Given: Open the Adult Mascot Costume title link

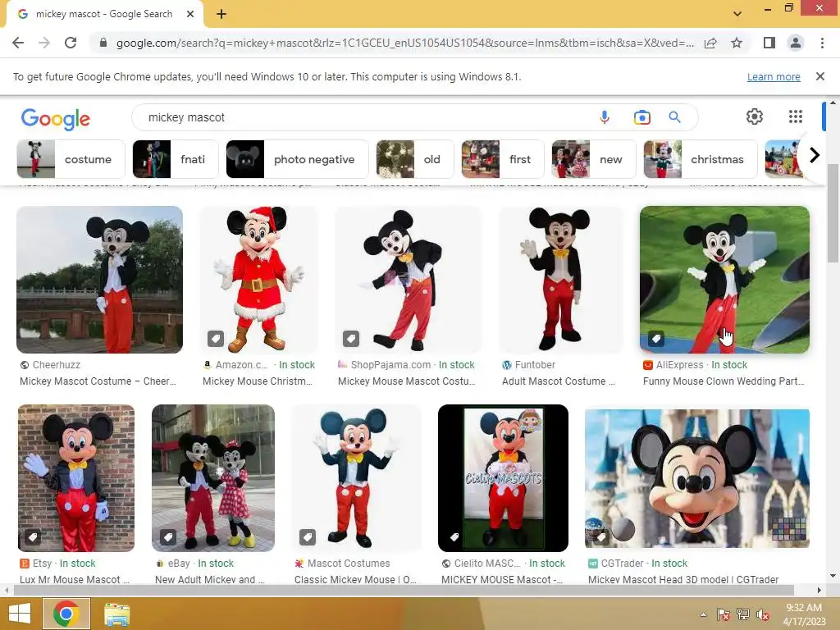Looking at the screenshot, I should [558, 381].
